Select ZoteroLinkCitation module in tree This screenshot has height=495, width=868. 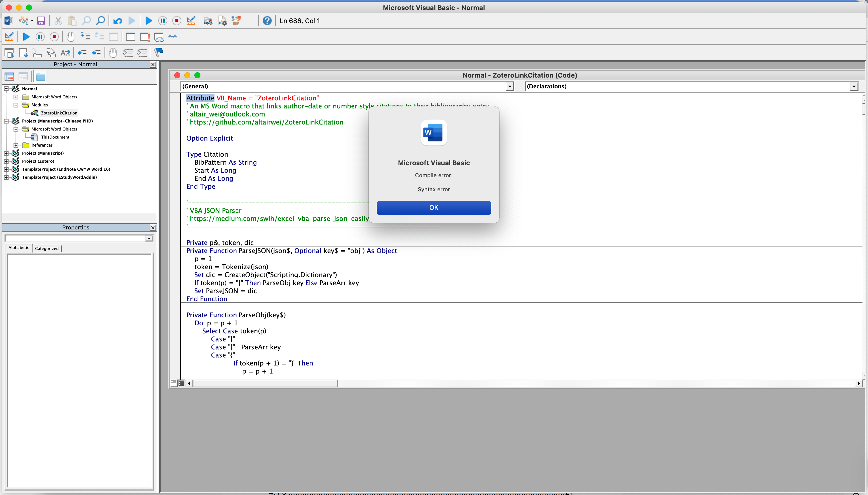[x=59, y=113]
